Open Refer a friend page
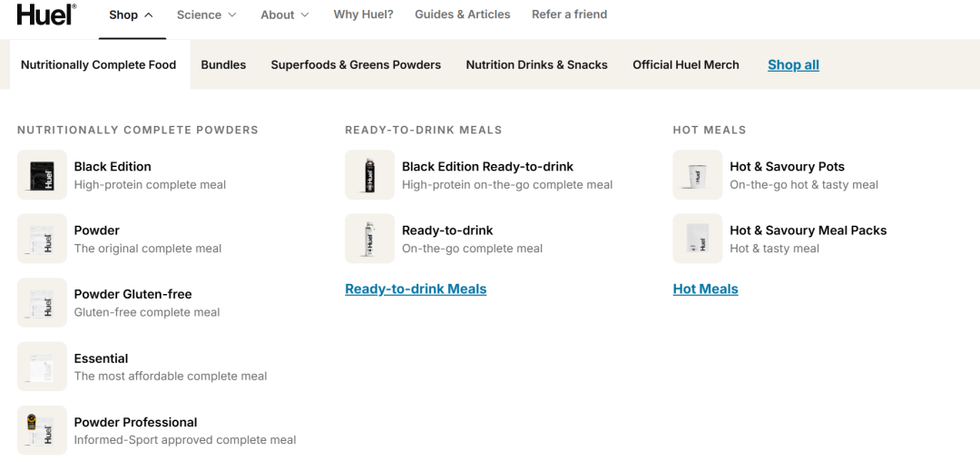The image size is (980, 471). 569,15
